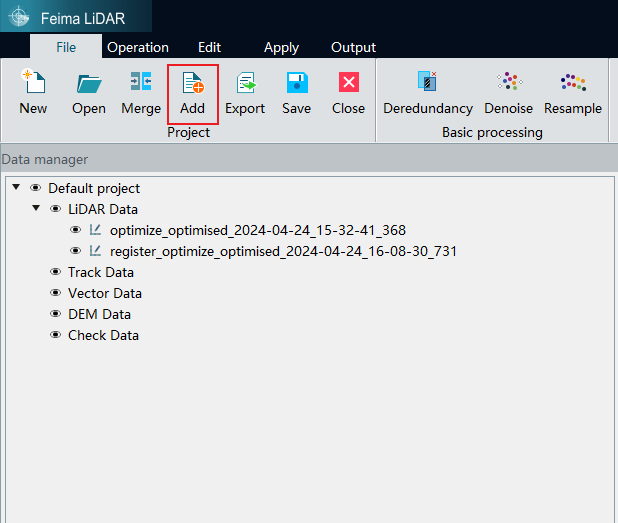
Task: Save the project with the Save icon
Action: (x=296, y=84)
